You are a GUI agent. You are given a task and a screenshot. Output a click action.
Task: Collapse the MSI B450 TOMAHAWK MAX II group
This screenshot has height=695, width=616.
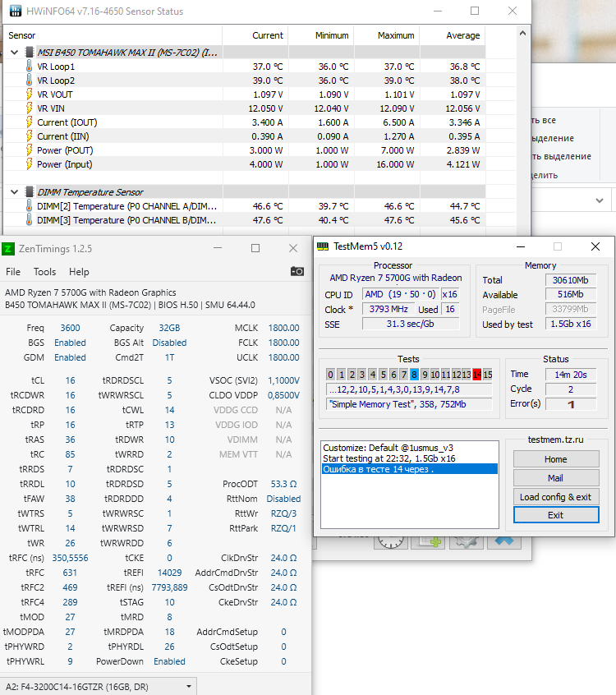click(15, 53)
